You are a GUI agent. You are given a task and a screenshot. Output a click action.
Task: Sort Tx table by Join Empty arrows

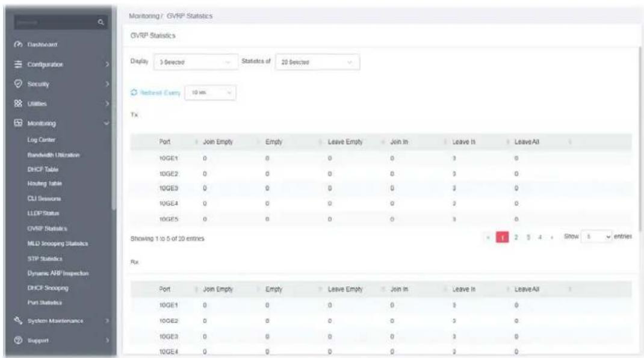[x=259, y=142]
